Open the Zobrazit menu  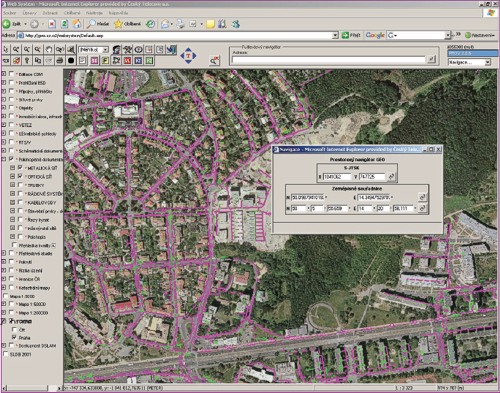coord(50,13)
